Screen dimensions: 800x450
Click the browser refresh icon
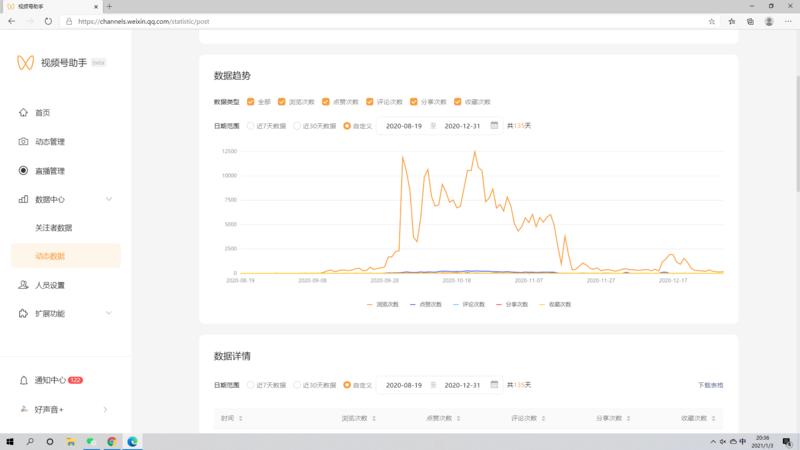48,21
